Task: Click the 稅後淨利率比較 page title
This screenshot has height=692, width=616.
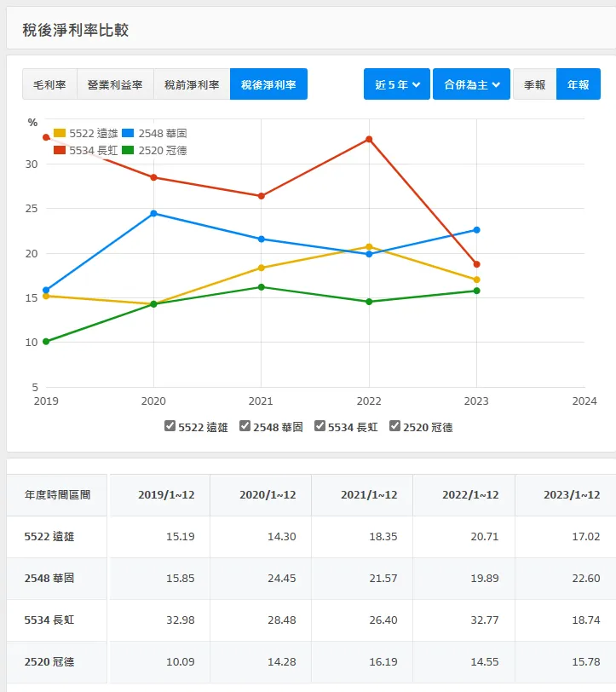Action: [x=76, y=30]
